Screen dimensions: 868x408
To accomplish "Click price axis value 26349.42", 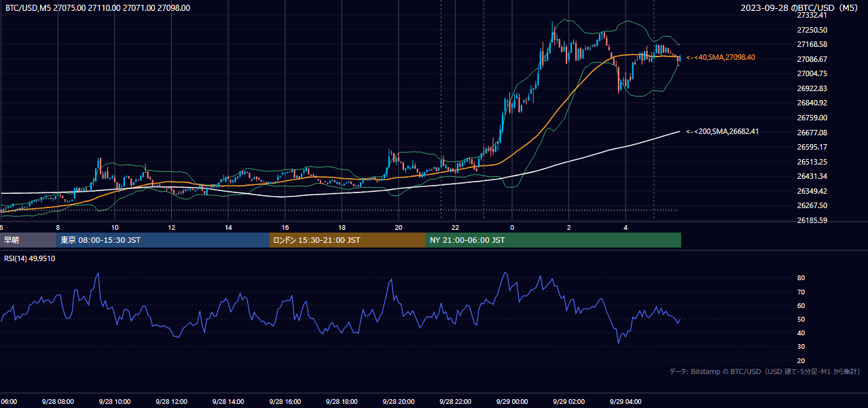I will click(x=812, y=191).
